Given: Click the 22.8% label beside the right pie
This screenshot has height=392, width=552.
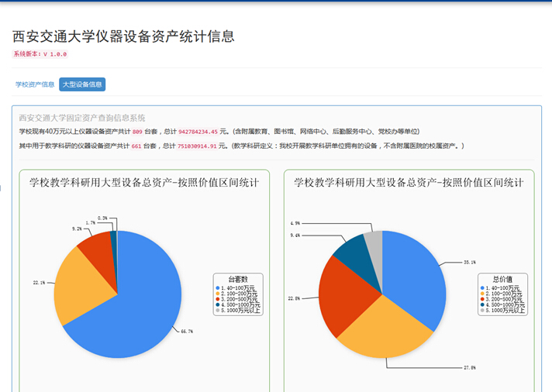Looking at the screenshot, I should click(x=294, y=298).
